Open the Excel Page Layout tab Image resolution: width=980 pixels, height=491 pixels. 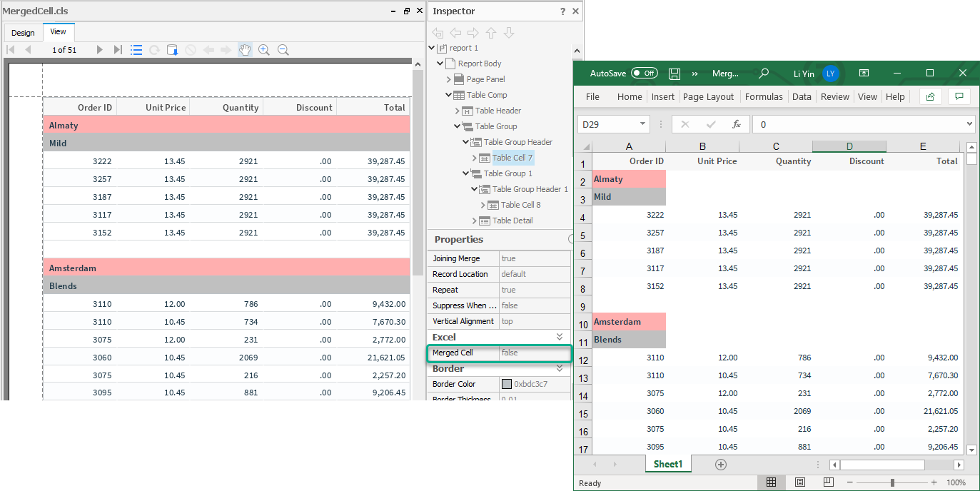click(708, 96)
